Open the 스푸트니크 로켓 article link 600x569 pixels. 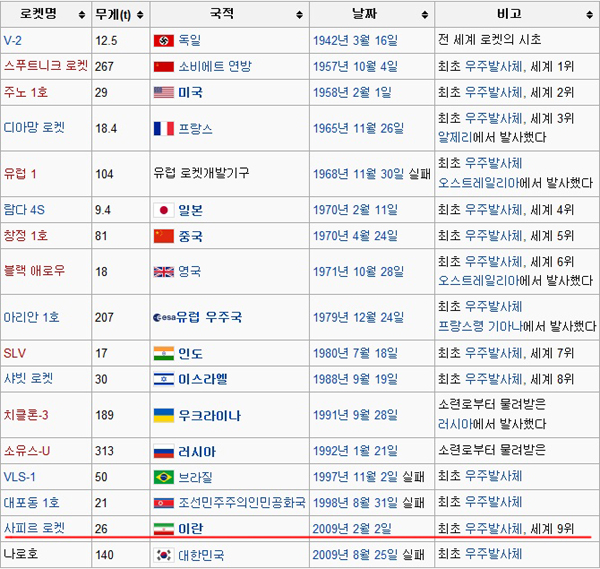coord(46,66)
